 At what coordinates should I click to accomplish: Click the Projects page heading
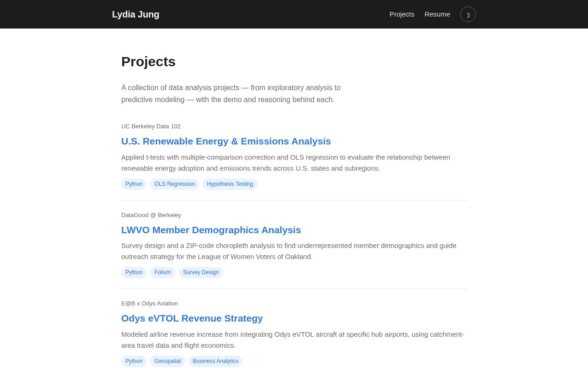[148, 62]
